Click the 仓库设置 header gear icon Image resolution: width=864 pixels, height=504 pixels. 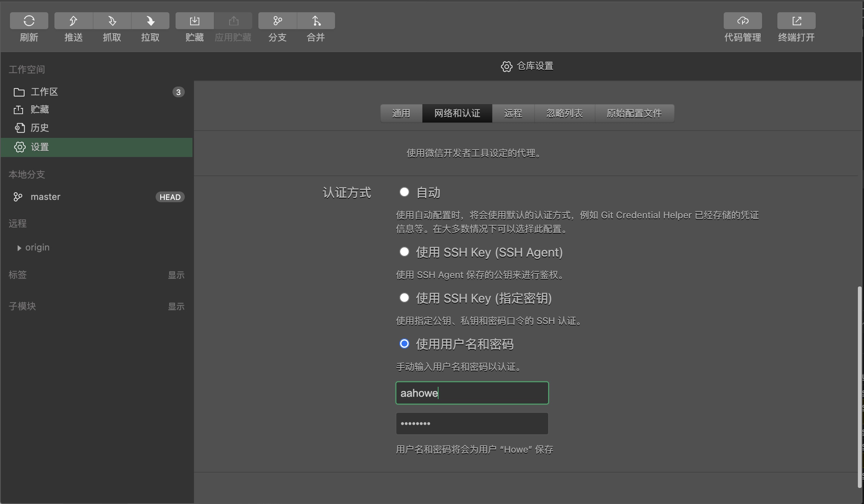coord(506,67)
